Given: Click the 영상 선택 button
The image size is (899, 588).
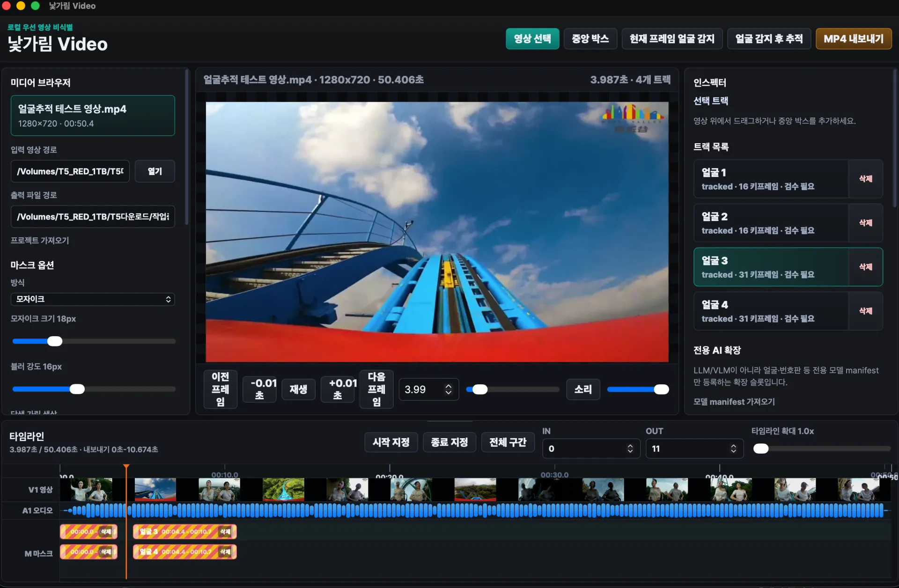Looking at the screenshot, I should (532, 39).
